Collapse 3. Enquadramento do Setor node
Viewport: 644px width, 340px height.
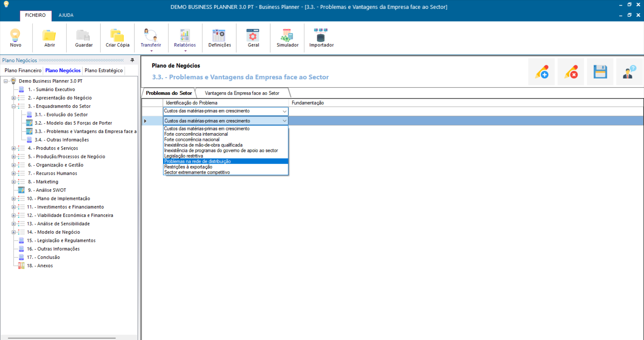[x=13, y=106]
